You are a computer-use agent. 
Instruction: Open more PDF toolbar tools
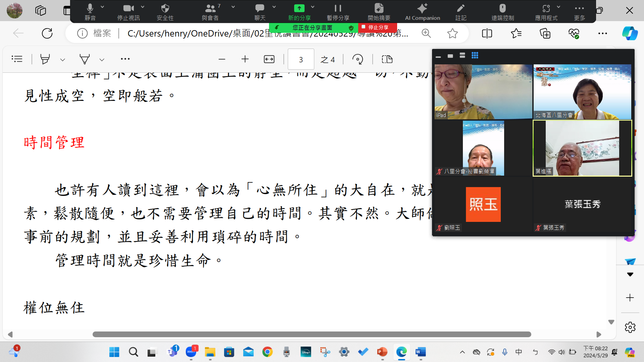click(x=125, y=59)
